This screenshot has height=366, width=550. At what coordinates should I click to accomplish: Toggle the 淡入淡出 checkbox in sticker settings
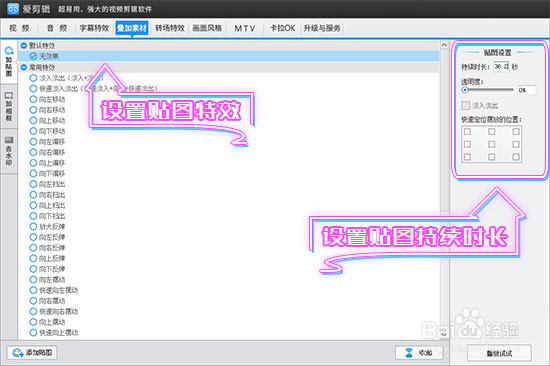pyautogui.click(x=466, y=105)
